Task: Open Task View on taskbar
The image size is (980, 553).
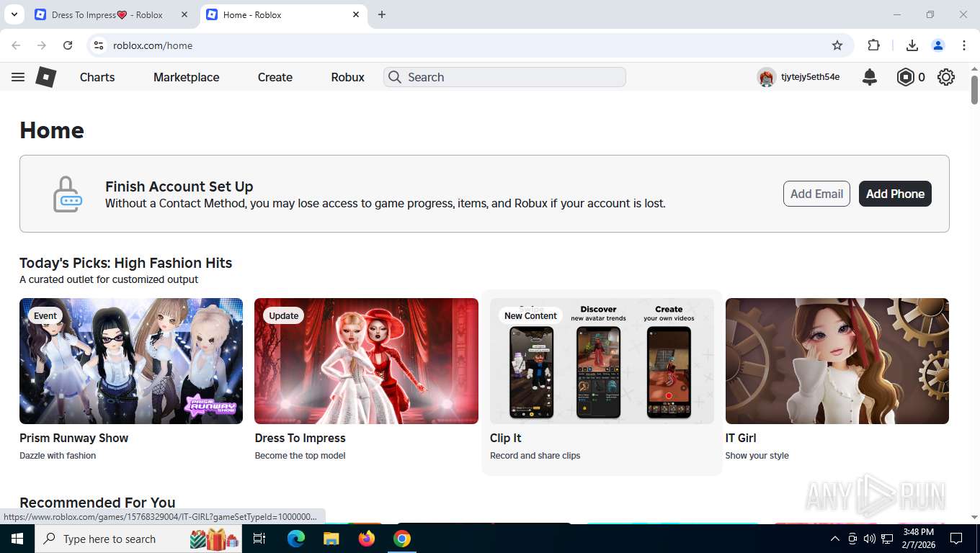Action: click(x=259, y=539)
